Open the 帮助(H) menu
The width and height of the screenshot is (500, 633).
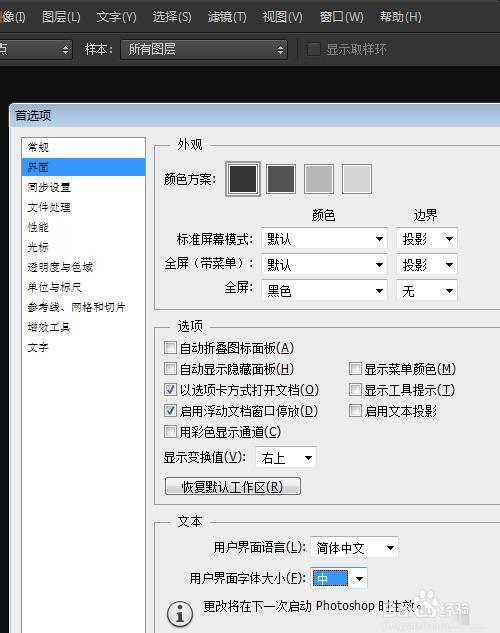[400, 17]
